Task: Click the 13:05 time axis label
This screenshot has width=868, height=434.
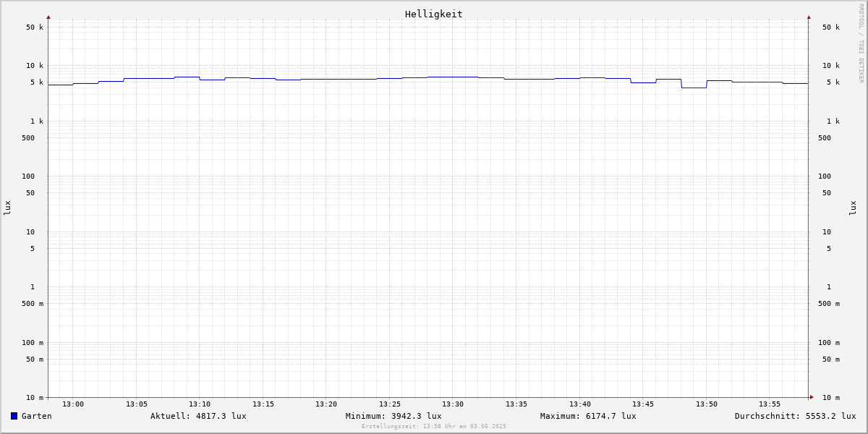Action: click(137, 404)
